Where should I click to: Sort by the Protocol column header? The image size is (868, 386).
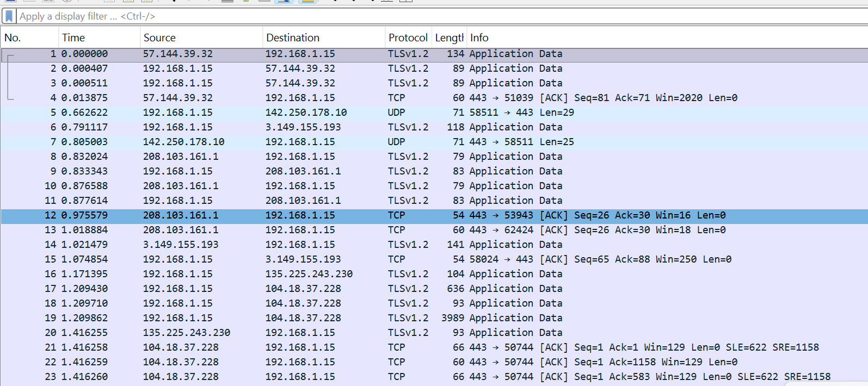(408, 38)
